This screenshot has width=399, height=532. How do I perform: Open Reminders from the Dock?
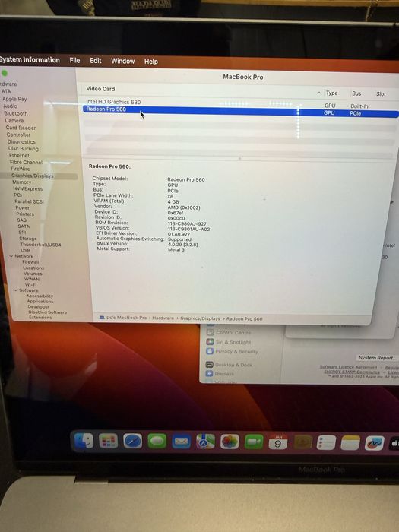pos(326,443)
